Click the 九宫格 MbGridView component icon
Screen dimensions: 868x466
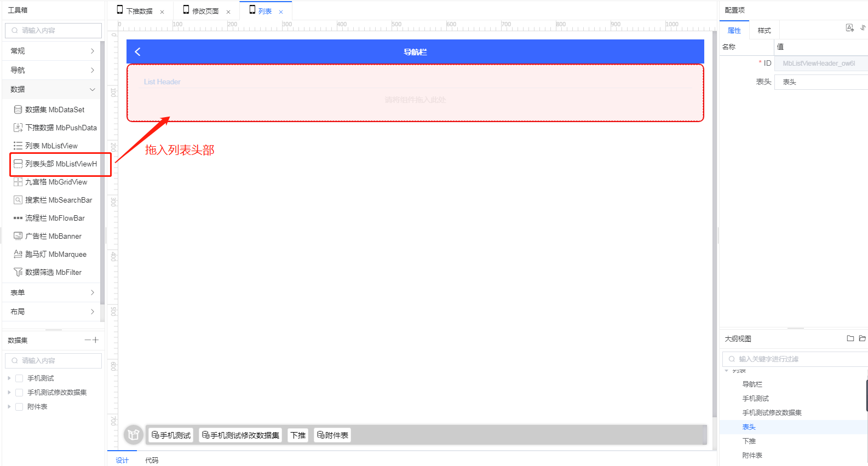coord(18,182)
